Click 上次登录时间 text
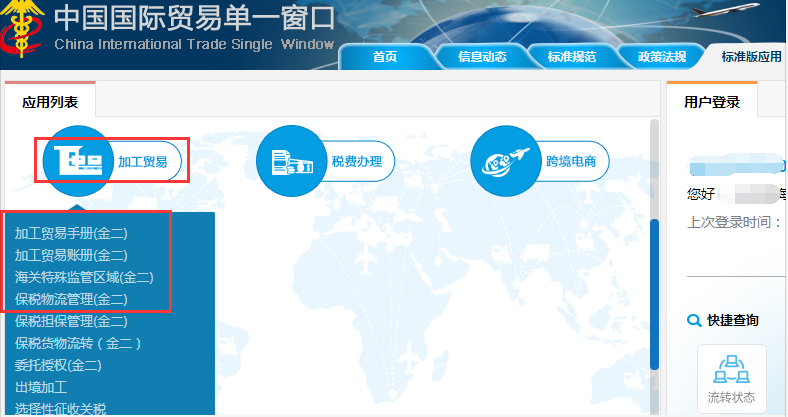The width and height of the screenshot is (788, 417). point(734,222)
